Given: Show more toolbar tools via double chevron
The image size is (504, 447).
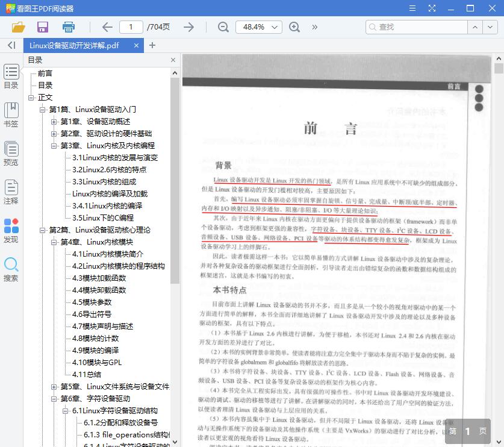Looking at the screenshot, I should click(315, 27).
